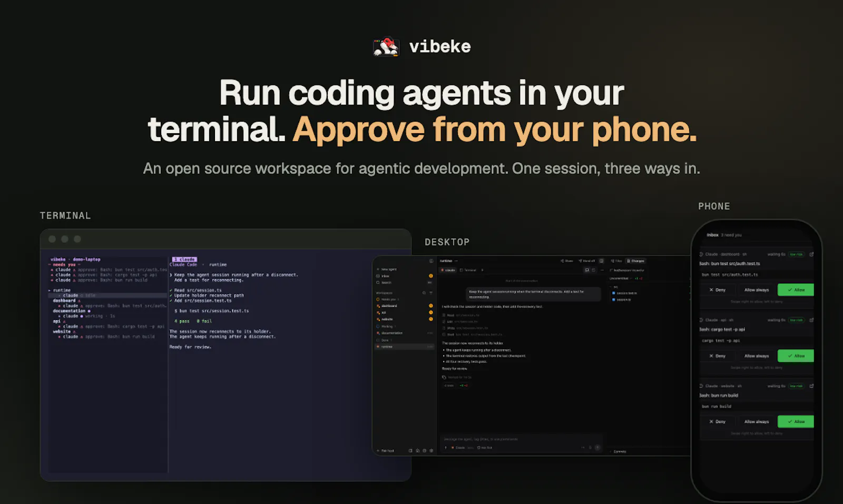This screenshot has height=504, width=843.
Task: Select the '1 claude' tab in terminal
Action: [x=184, y=259]
